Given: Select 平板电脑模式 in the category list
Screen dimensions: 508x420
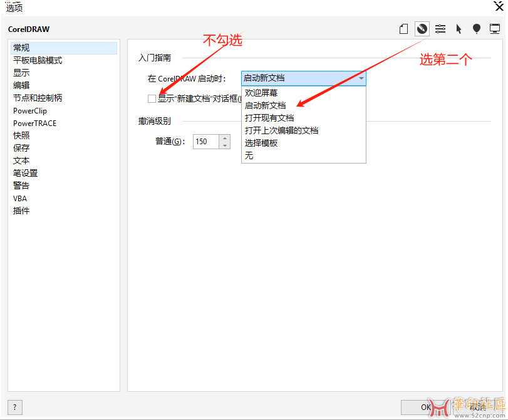Looking at the screenshot, I should pos(63,60).
